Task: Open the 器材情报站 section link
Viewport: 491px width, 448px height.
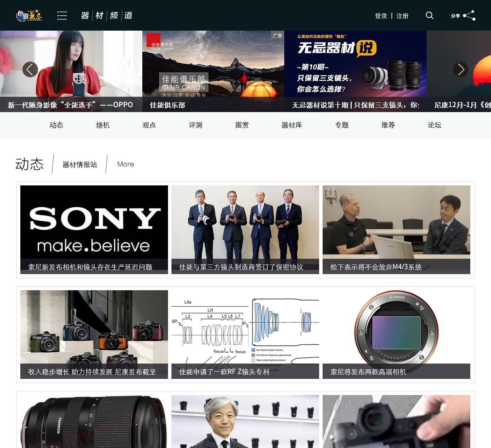Action: pos(80,164)
